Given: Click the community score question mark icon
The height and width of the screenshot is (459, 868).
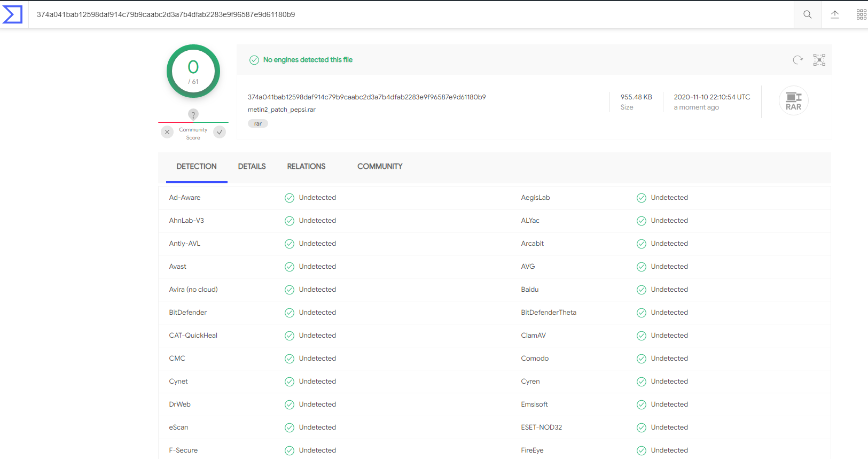Looking at the screenshot, I should coord(193,114).
